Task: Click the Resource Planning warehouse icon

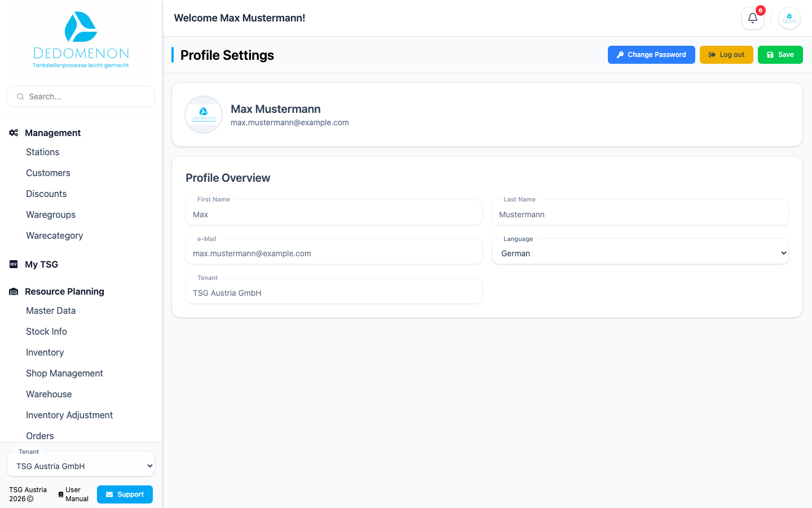Action: point(14,292)
